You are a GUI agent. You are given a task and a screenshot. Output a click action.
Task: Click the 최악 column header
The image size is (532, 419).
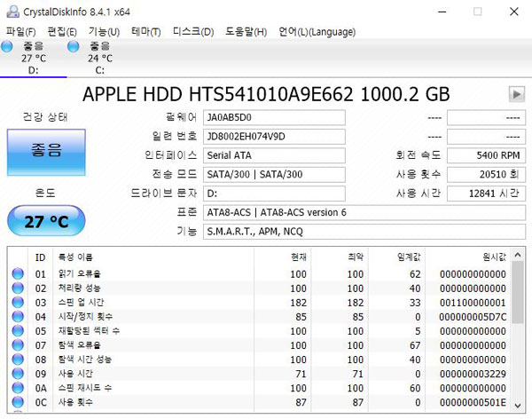340,257
